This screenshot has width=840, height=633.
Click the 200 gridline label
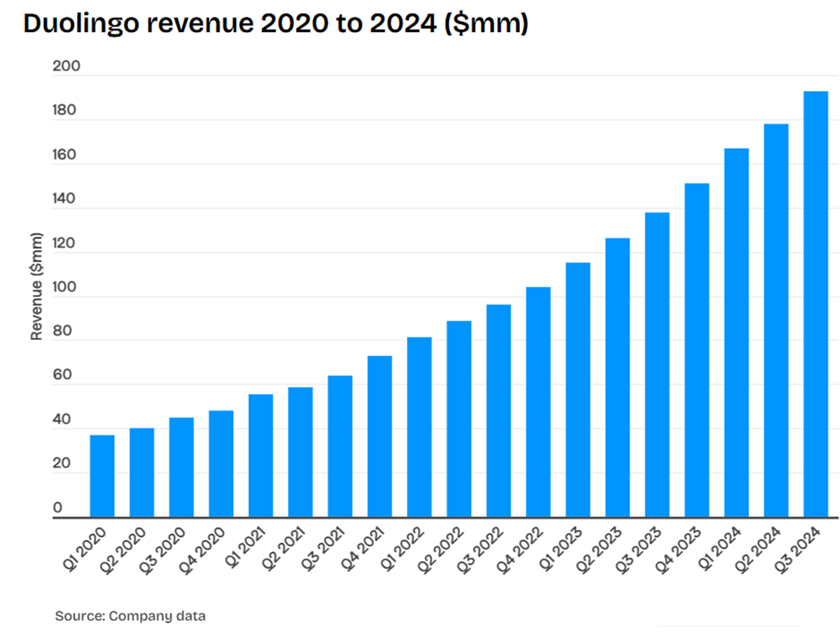(x=68, y=65)
